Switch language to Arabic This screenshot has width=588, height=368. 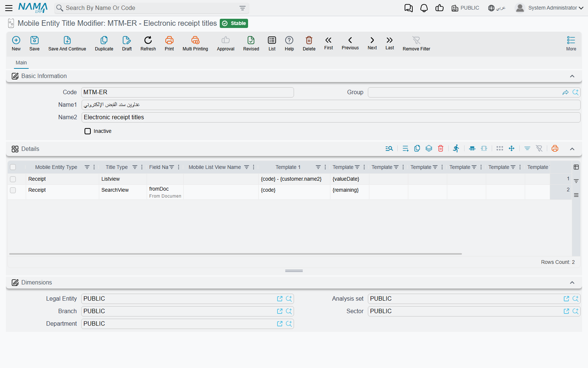[x=497, y=8]
